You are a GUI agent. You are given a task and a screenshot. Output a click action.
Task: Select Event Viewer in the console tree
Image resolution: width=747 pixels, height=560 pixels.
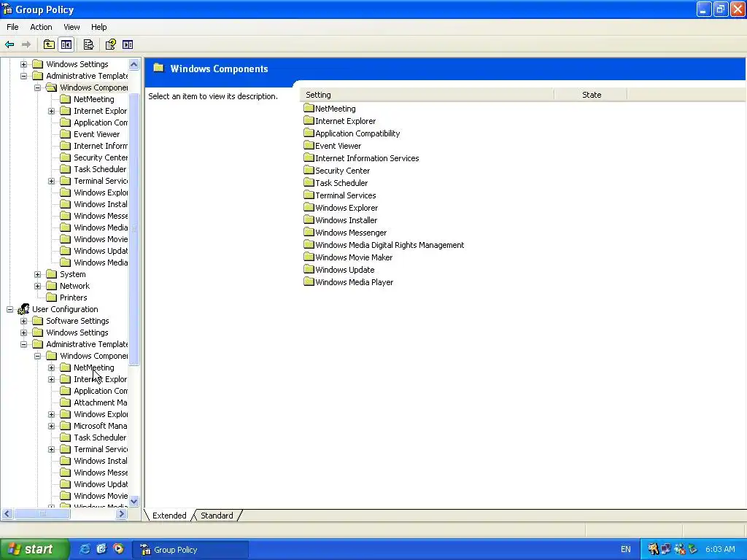pyautogui.click(x=97, y=134)
